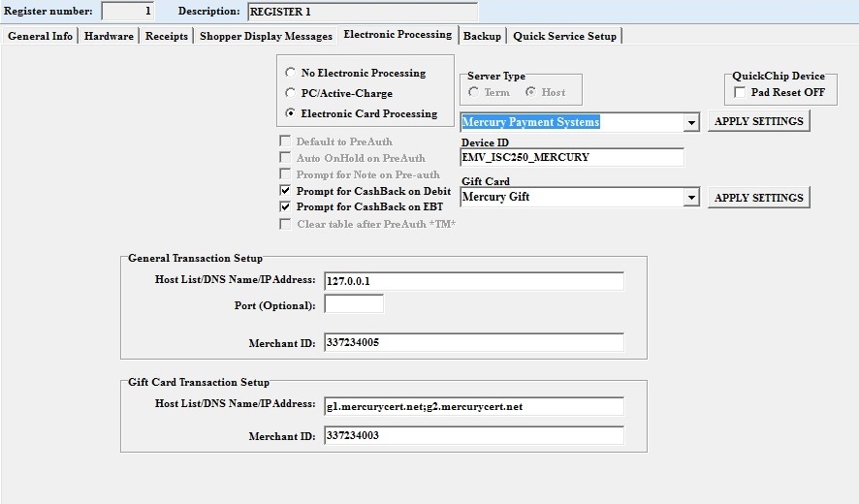Go to the Receipts tab
This screenshot has height=504, width=859.
[167, 36]
